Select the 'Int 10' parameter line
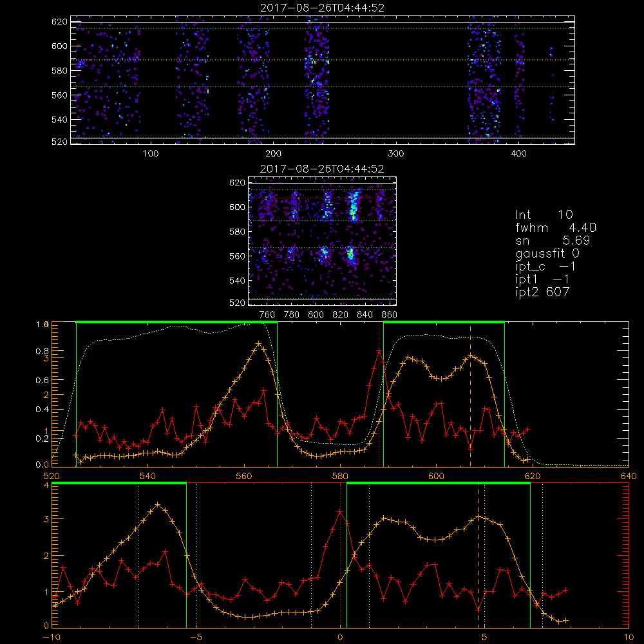The image size is (644, 644). (x=544, y=214)
